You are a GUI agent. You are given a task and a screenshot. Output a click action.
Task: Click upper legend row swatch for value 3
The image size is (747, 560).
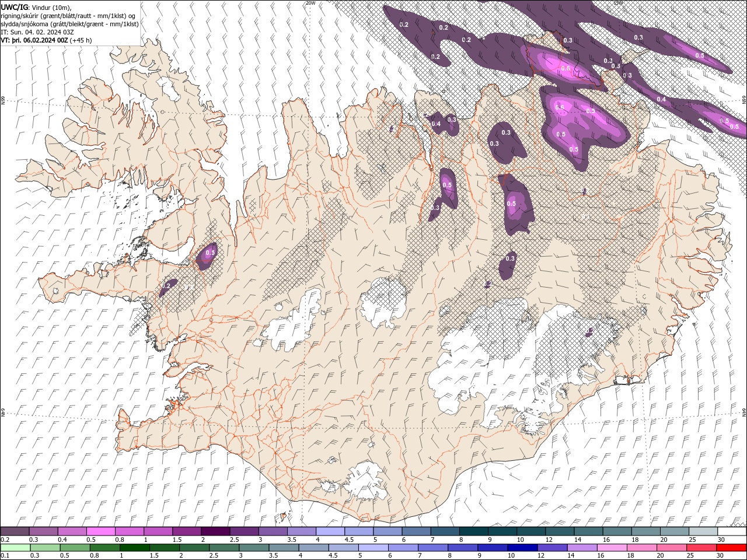pyautogui.click(x=273, y=531)
